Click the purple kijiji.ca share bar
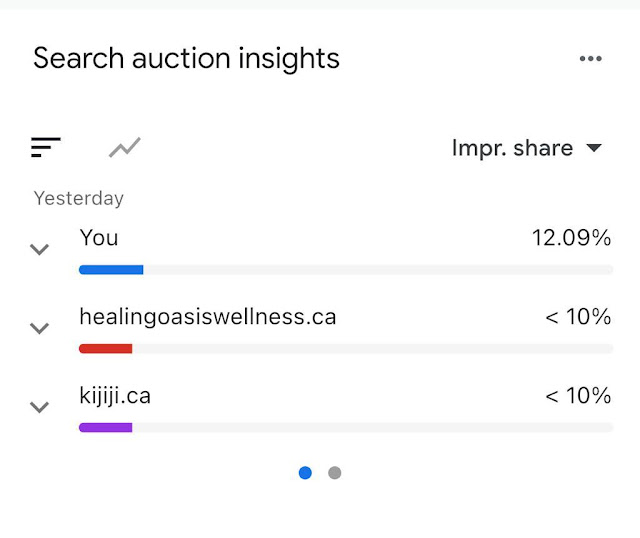The height and width of the screenshot is (538, 640). pyautogui.click(x=105, y=427)
